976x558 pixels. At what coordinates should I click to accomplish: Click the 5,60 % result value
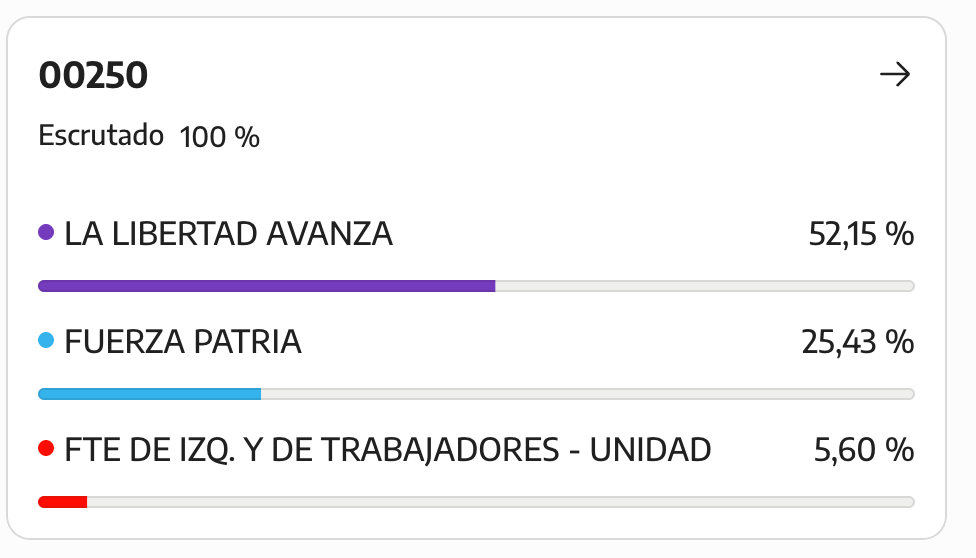click(864, 450)
